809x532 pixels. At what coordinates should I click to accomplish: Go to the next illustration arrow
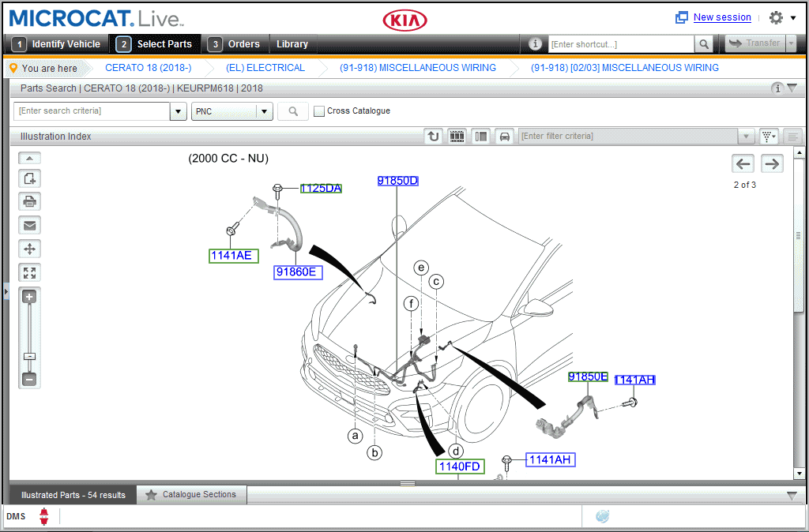pyautogui.click(x=772, y=163)
